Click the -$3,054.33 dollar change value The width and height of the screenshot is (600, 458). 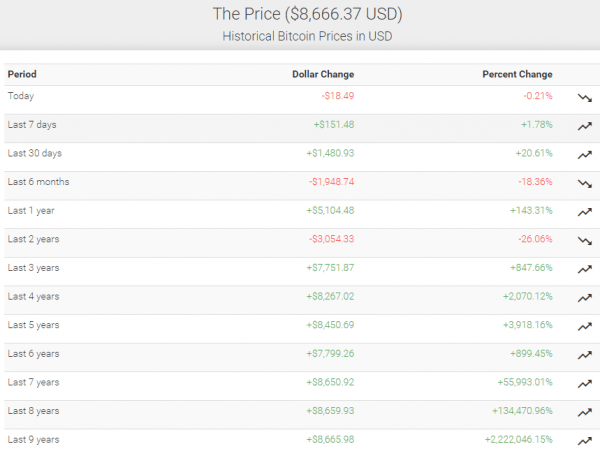pyautogui.click(x=331, y=239)
